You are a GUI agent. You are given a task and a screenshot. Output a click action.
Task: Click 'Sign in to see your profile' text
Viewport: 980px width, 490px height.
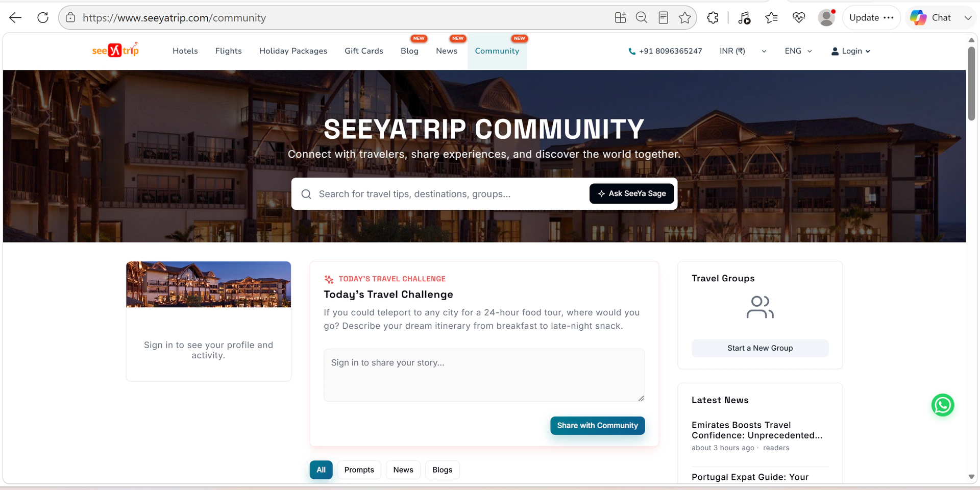(x=208, y=350)
